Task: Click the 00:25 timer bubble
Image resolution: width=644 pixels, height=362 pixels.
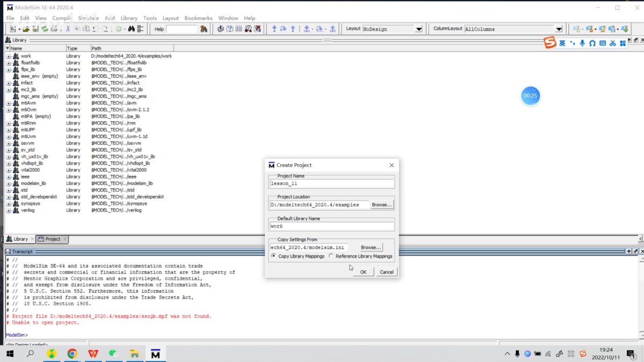Action: [x=530, y=95]
